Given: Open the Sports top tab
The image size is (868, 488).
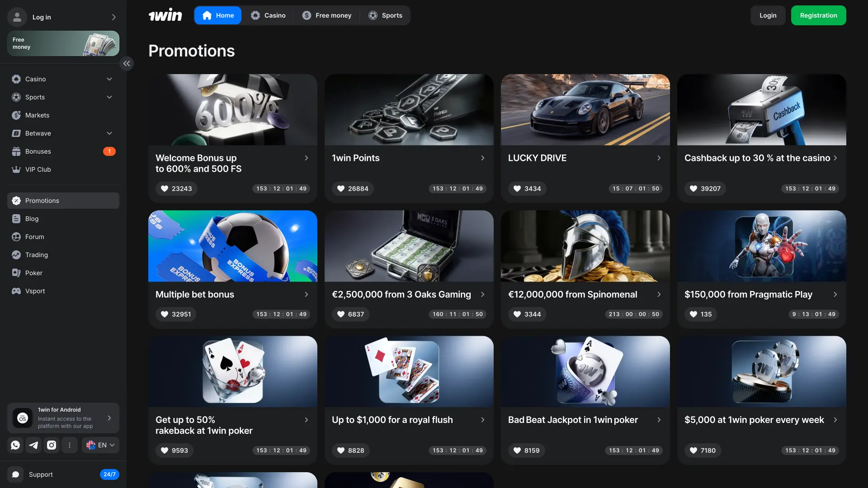Looking at the screenshot, I should pyautogui.click(x=385, y=15).
